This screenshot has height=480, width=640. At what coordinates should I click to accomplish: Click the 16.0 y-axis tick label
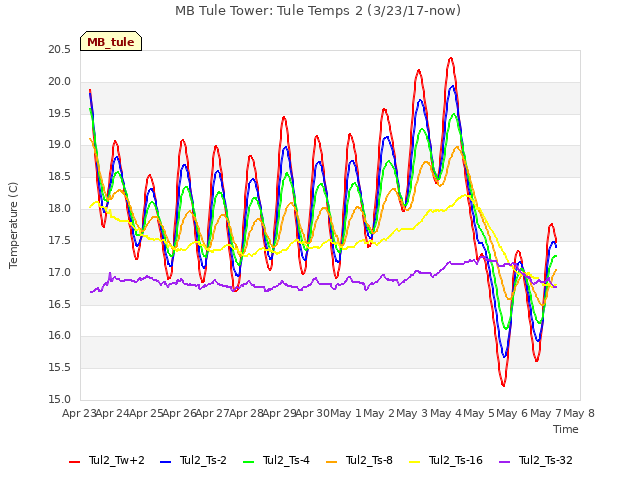60,336
